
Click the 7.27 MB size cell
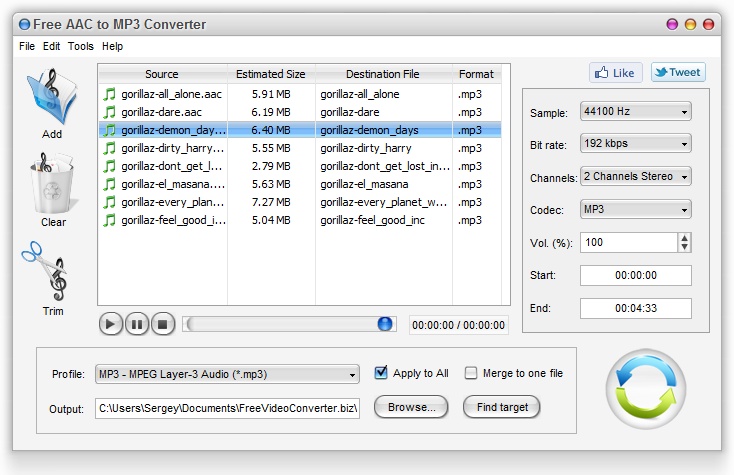coord(271,202)
